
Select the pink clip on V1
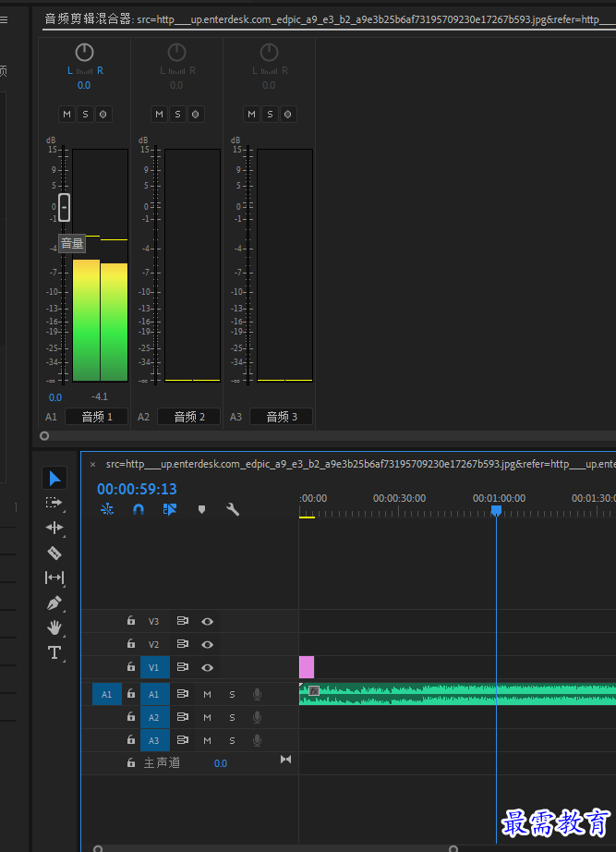point(307,666)
